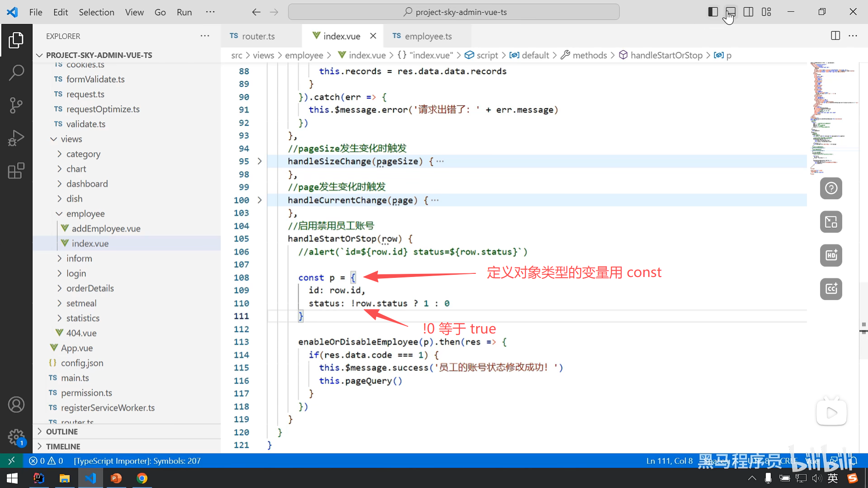868x488 pixels.
Task: Expand the OUTLINE section
Action: [x=62, y=432]
